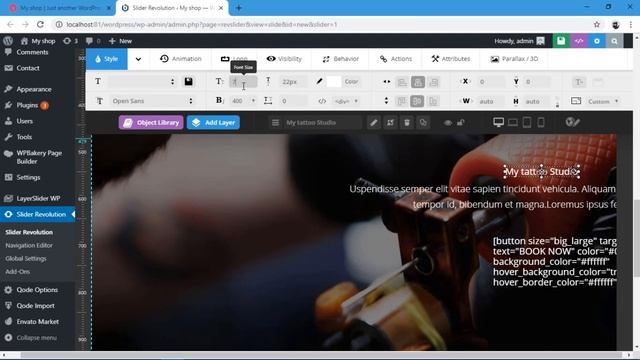
Task: Click the pencil edit layer icon
Action: [373, 122]
